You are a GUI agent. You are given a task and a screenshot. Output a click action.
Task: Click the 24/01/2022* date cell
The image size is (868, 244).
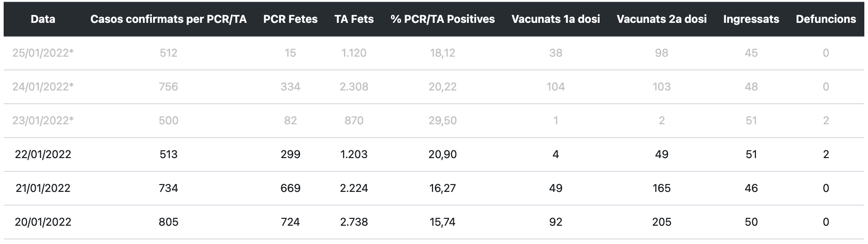(x=43, y=87)
